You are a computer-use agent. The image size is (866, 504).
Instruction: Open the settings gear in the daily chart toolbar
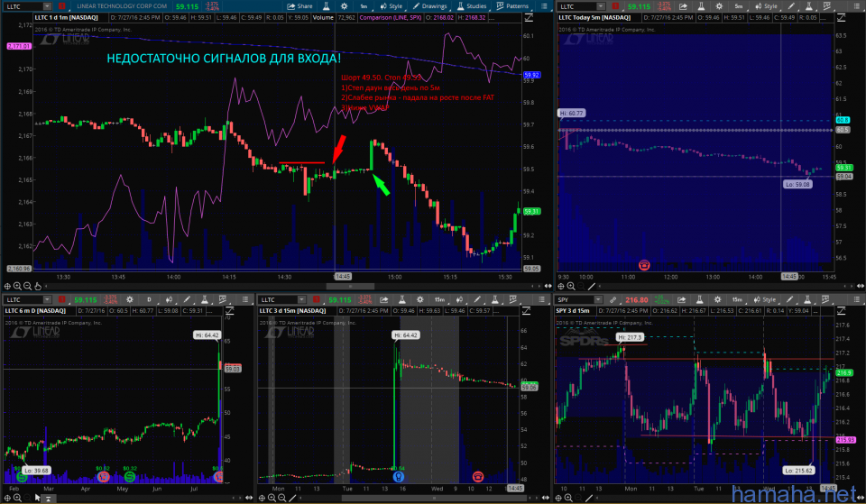point(130,299)
